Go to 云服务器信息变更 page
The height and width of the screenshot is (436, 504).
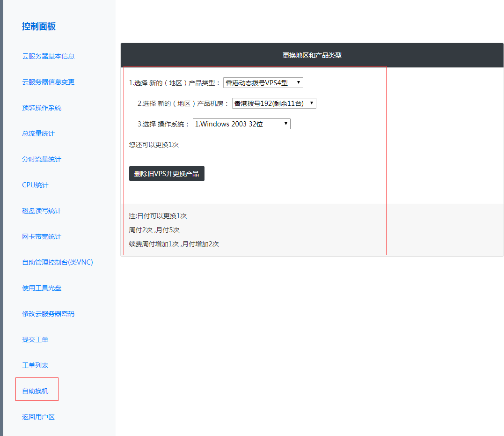(48, 82)
